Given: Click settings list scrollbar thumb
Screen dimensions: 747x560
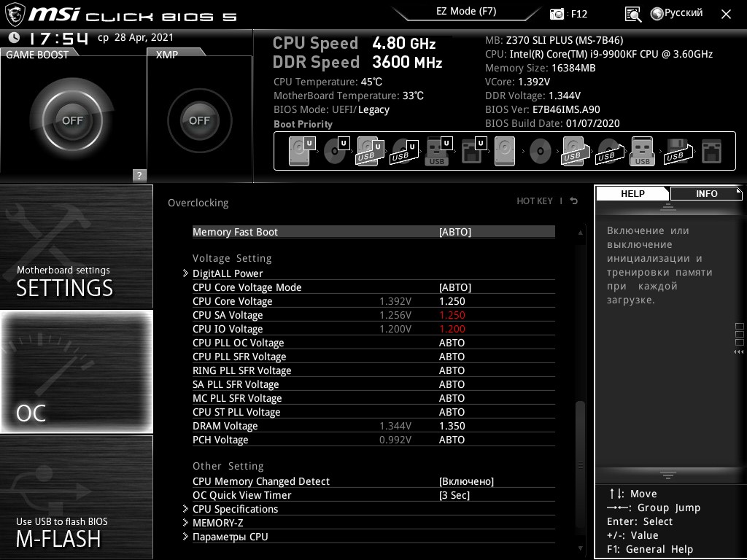Looking at the screenshot, I should tap(580, 463).
